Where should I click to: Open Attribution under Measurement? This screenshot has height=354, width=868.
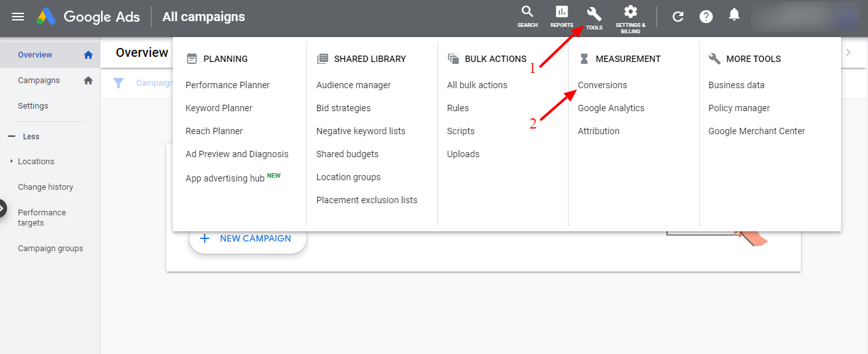pyautogui.click(x=599, y=131)
